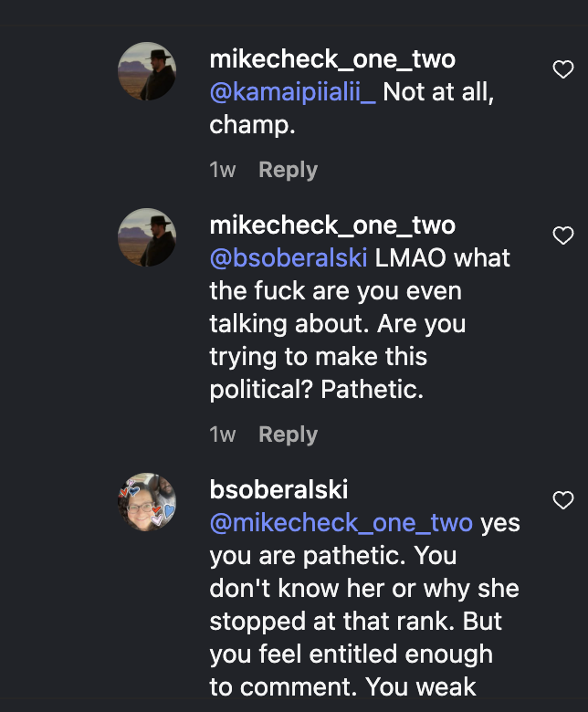Like the "Not at all, champ." comment
Screen dimensions: 588x712
click(563, 69)
